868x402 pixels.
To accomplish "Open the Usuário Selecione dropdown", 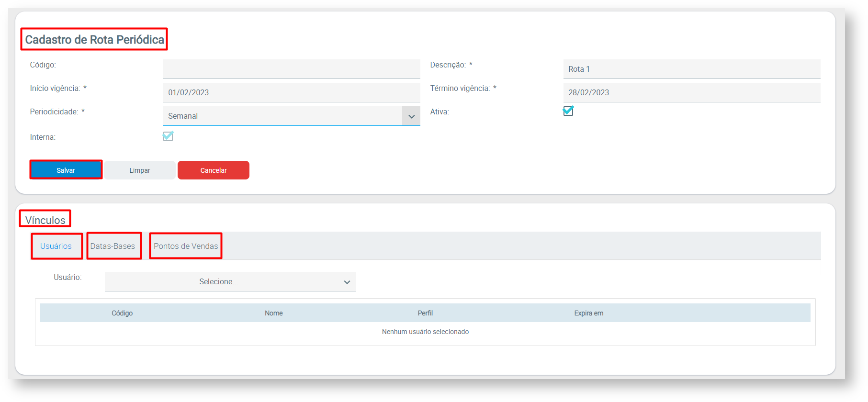I will click(x=230, y=281).
